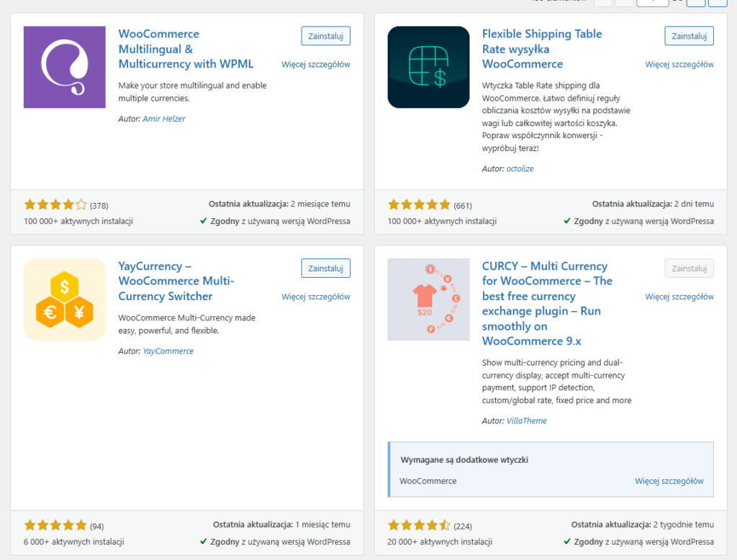This screenshot has width=737, height=560.
Task: Open author Amir Helzer's link
Action: [163, 119]
